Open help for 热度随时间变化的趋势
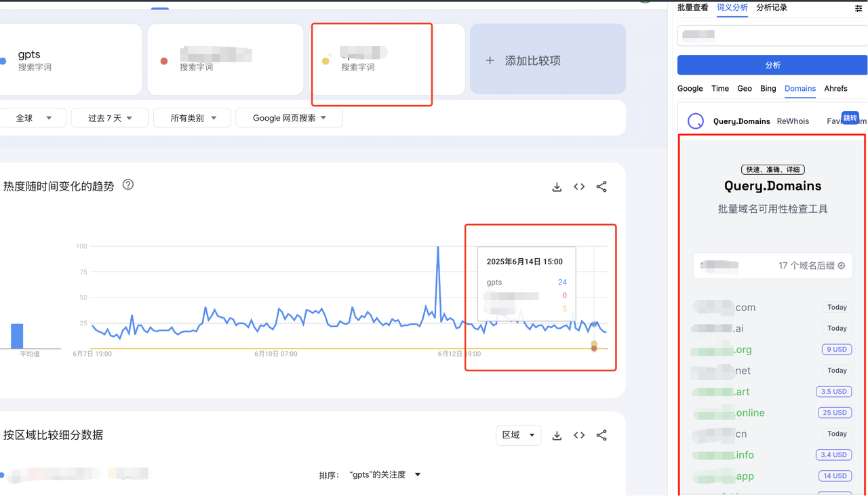 click(x=128, y=185)
